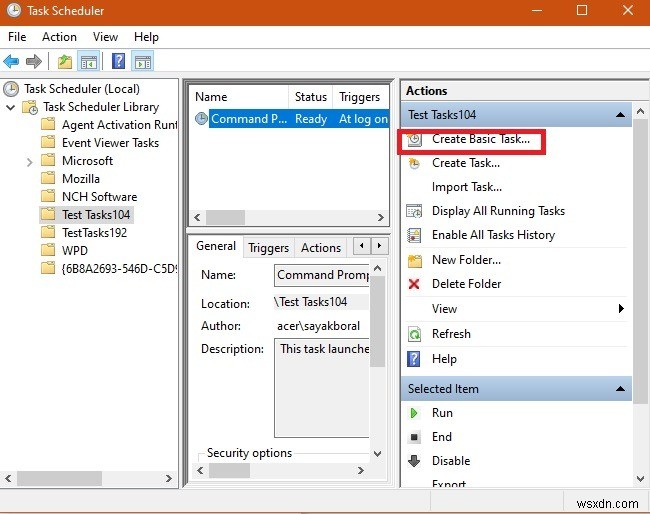Click Create Task... action
The image size is (650, 514).
pyautogui.click(x=466, y=163)
